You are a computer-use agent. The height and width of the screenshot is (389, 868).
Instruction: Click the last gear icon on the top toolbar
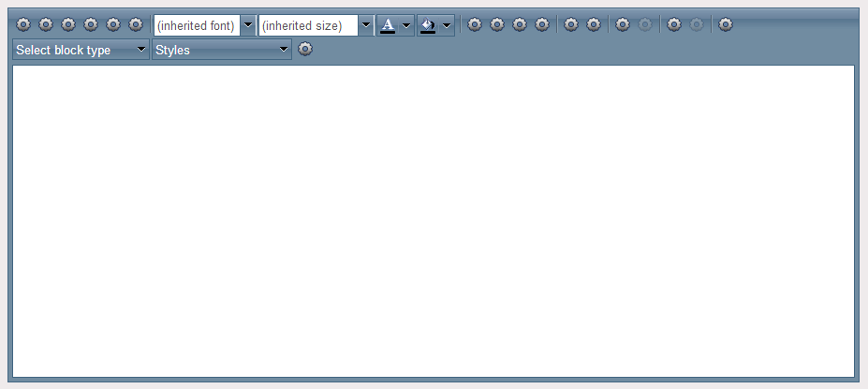725,24
